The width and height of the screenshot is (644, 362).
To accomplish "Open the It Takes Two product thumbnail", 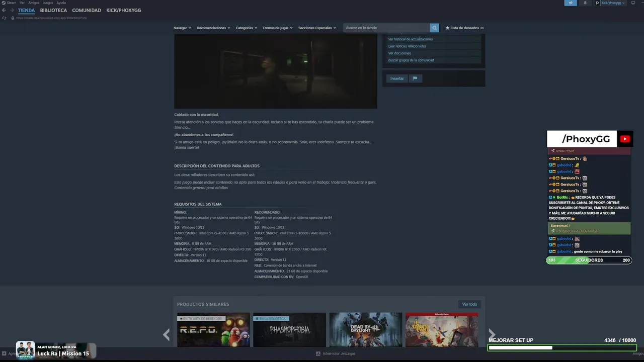I will 442,330.
